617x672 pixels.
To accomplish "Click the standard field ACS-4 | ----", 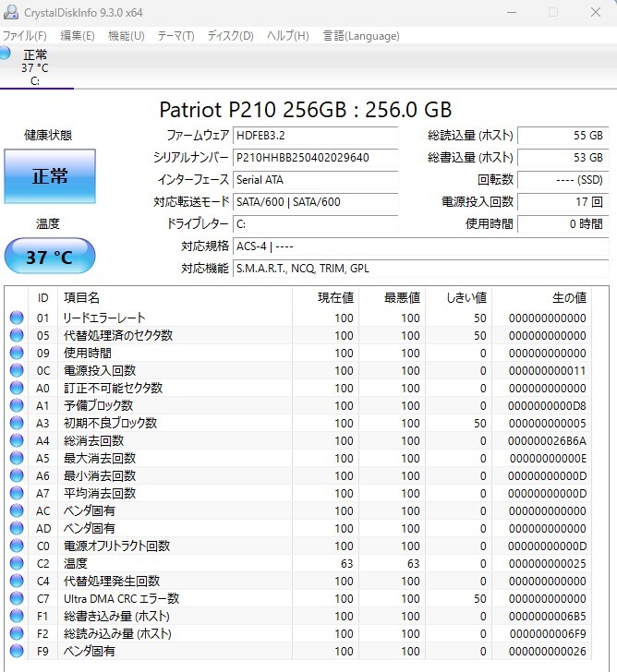I will (420, 246).
